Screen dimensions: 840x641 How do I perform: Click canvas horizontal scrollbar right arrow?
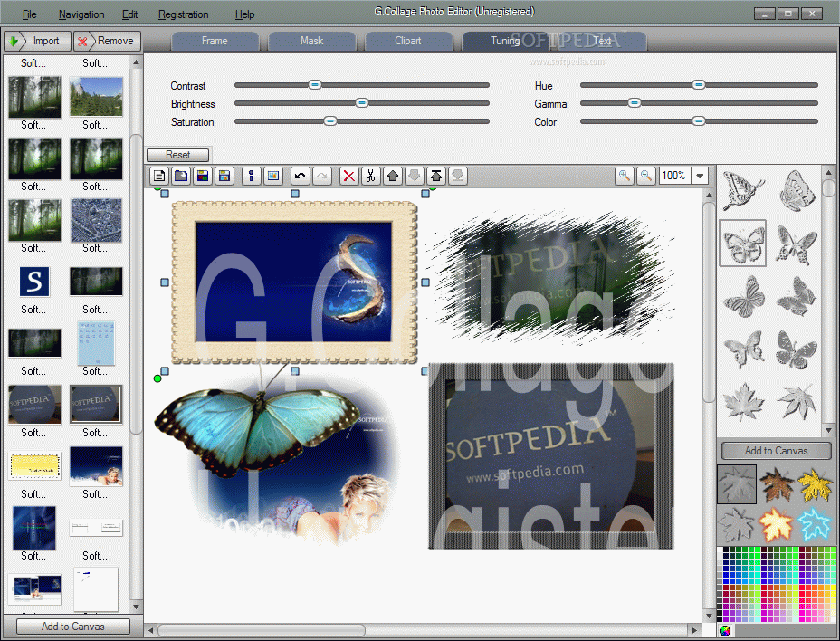pyautogui.click(x=695, y=630)
